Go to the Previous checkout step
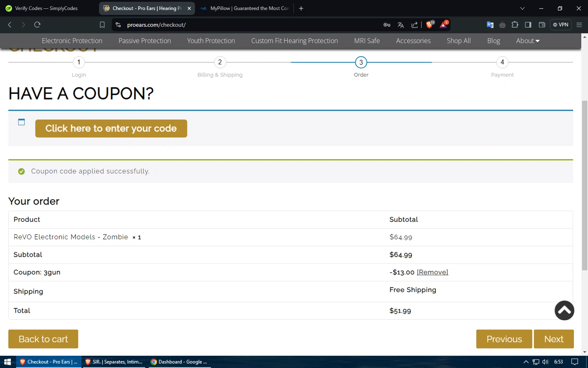Image resolution: width=588 pixels, height=368 pixels. click(504, 339)
